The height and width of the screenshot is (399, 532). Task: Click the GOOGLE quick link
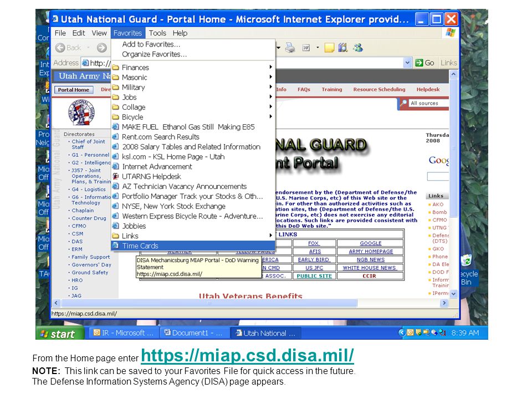point(371,243)
